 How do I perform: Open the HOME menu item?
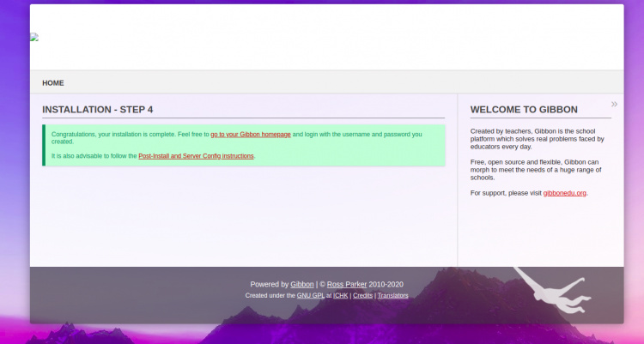tap(53, 83)
